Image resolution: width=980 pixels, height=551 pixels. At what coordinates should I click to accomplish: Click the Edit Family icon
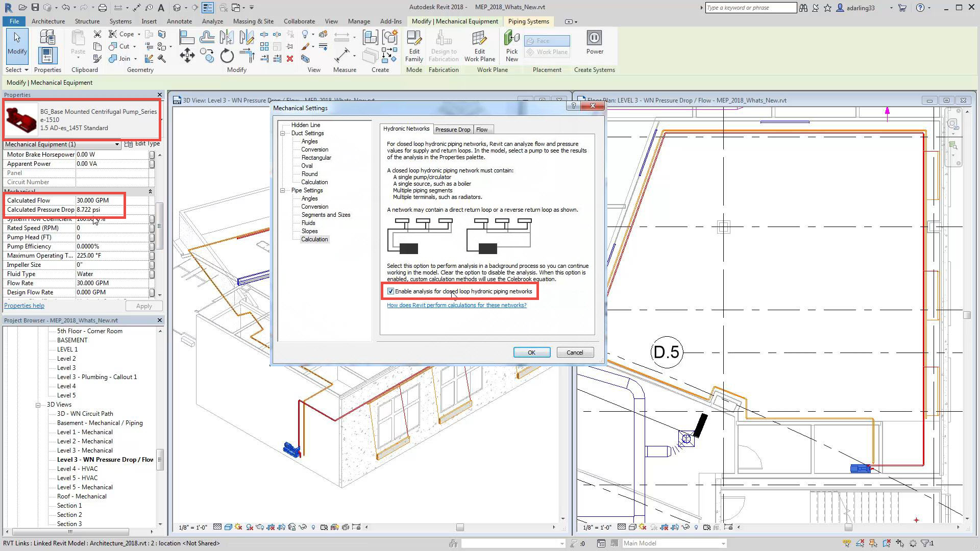click(414, 40)
